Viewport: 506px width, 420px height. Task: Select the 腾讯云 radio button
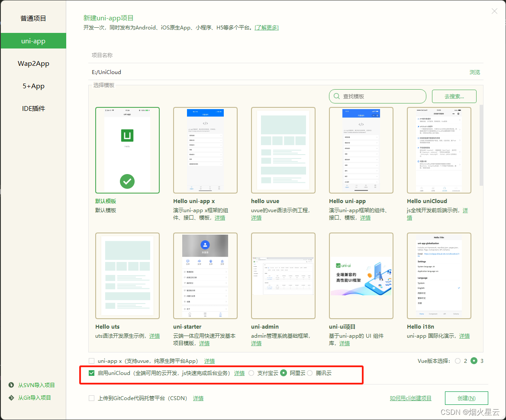click(310, 373)
